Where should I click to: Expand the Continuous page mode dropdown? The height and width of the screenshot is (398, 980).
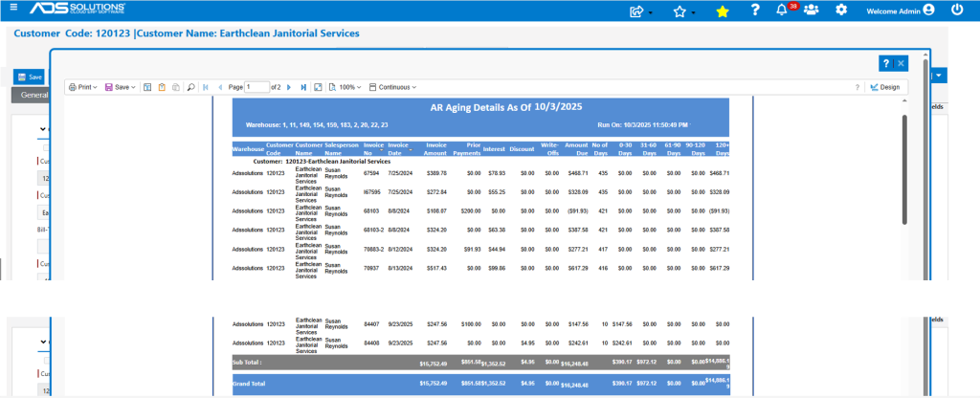392,87
